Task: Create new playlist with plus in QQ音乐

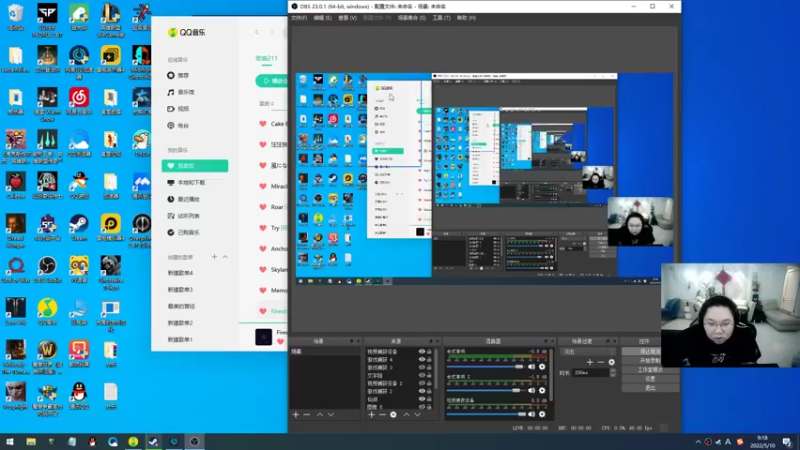Action: point(214,257)
